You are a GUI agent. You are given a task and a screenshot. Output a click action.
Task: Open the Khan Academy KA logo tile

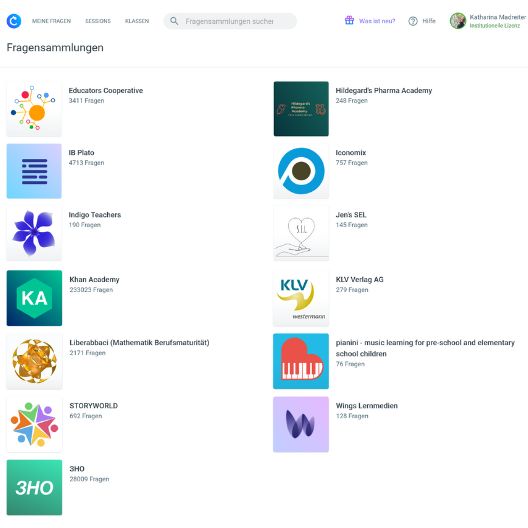pos(34,298)
